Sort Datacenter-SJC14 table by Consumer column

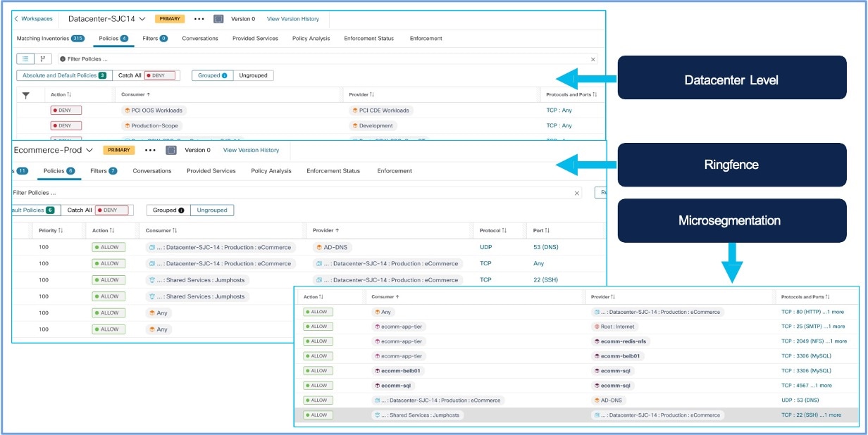tap(135, 94)
